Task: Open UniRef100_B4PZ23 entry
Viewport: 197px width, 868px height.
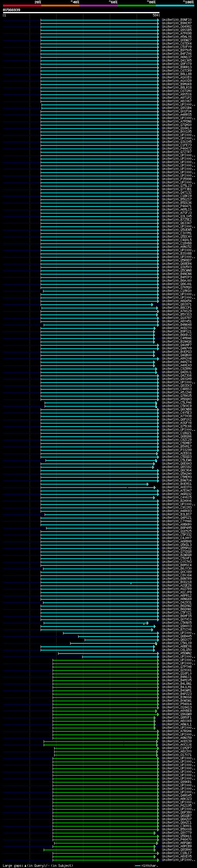Action: 176,694
